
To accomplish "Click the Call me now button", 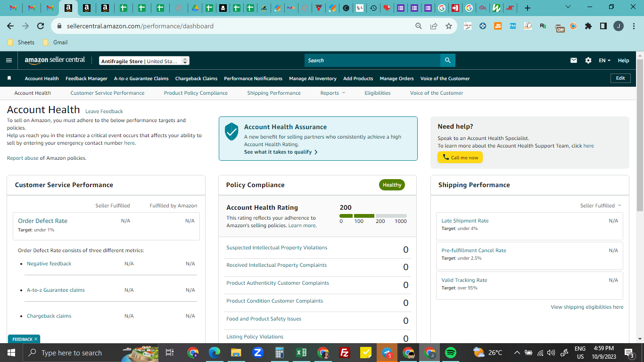I will (x=460, y=157).
